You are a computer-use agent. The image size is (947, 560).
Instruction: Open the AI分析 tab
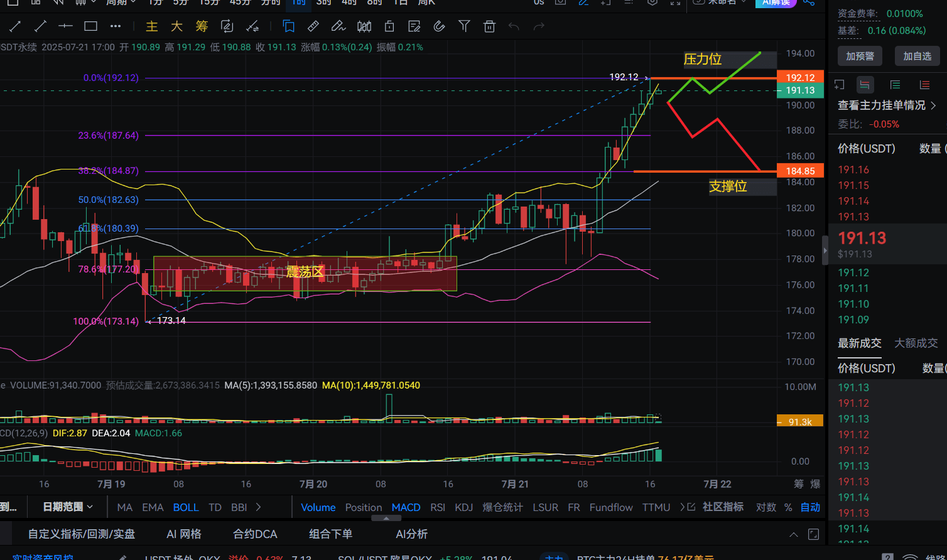click(412, 534)
